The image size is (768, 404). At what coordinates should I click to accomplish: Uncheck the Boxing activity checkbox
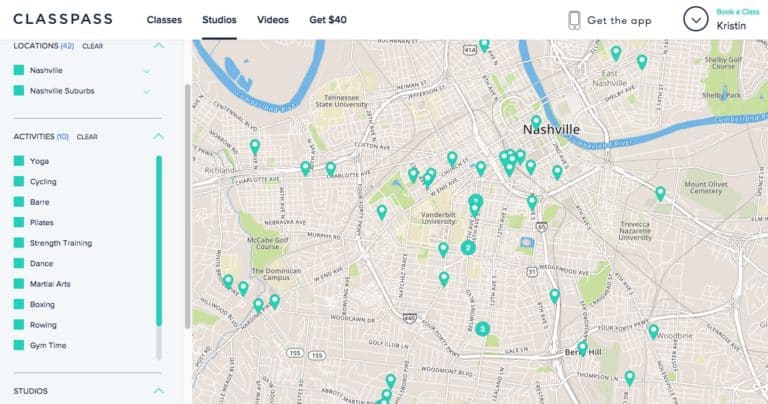pos(19,304)
